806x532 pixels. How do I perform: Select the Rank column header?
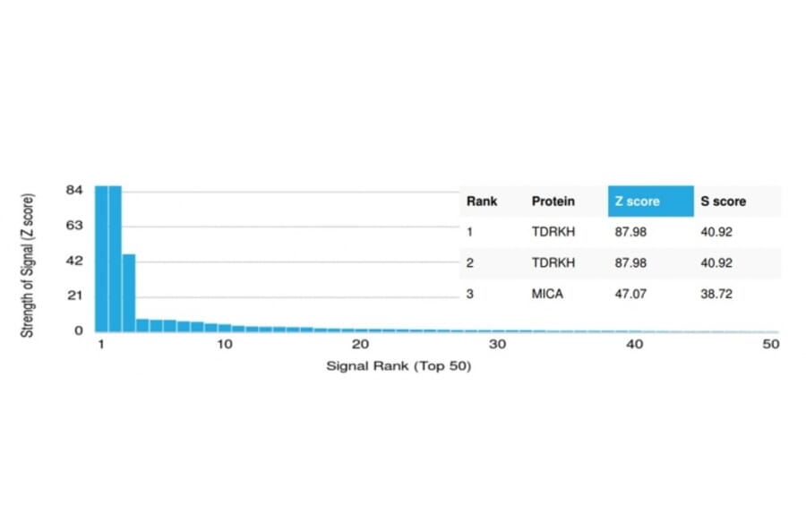[482, 202]
